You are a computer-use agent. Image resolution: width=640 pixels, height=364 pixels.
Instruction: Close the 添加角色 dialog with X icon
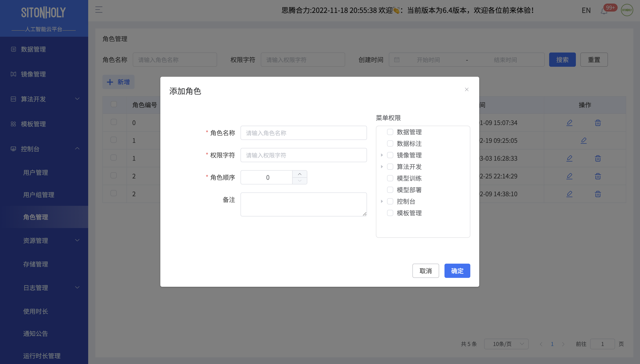467,89
